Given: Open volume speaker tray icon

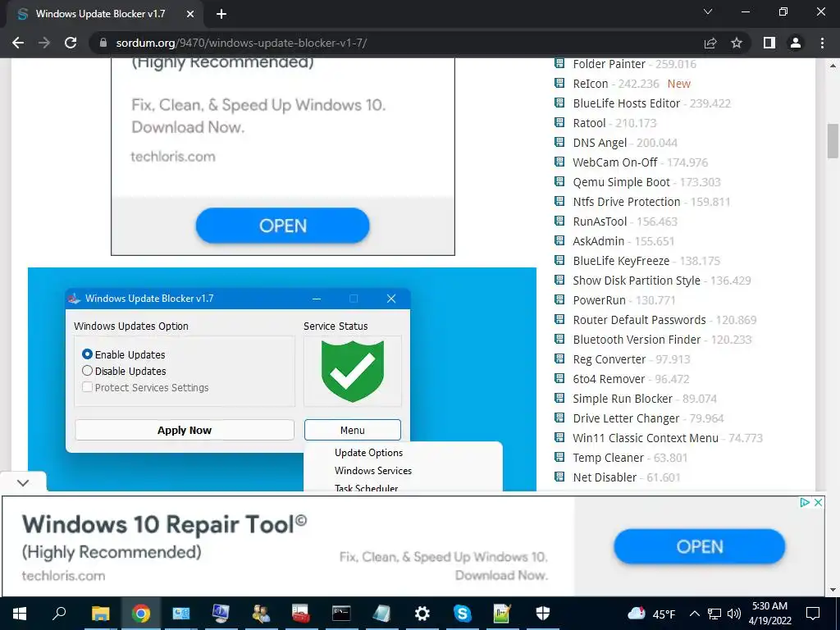Looking at the screenshot, I should [734, 614].
